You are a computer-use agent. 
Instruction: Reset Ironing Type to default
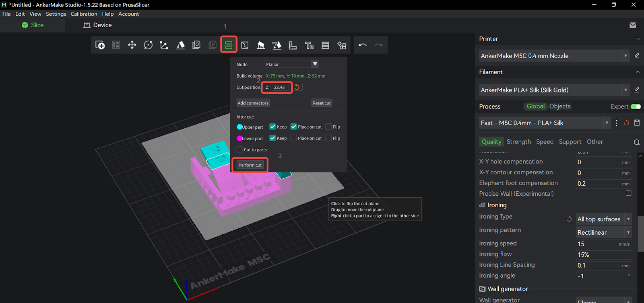569,219
